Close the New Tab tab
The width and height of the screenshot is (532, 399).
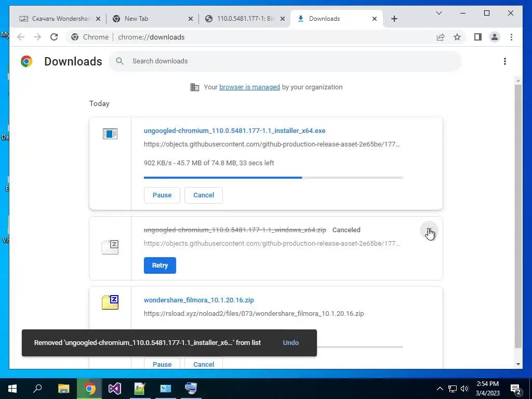pos(190,19)
